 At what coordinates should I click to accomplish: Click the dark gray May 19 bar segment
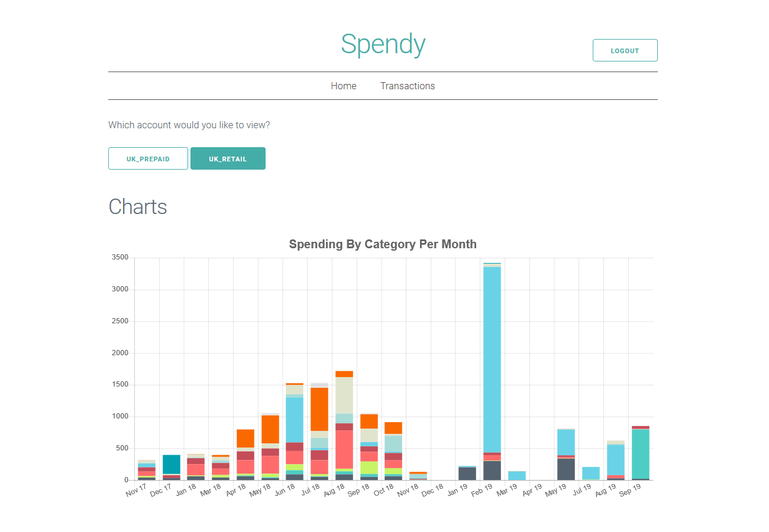[566, 469]
